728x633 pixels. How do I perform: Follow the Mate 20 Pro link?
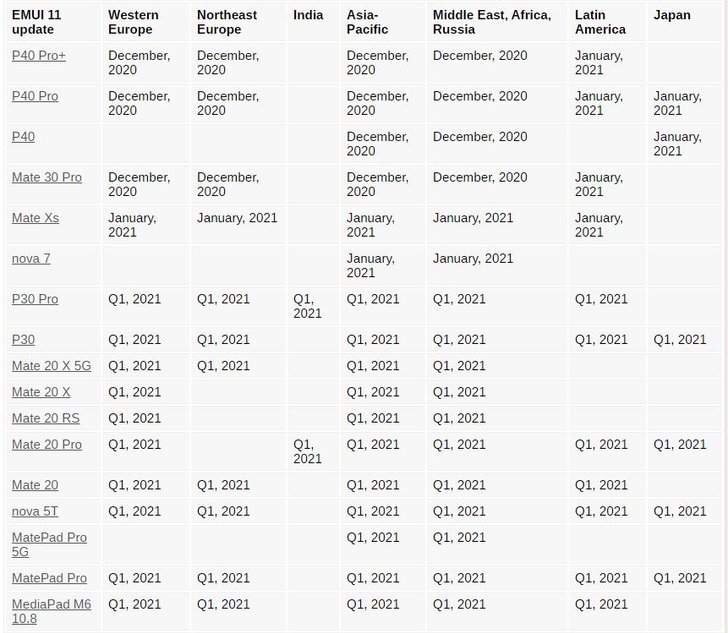point(46,444)
